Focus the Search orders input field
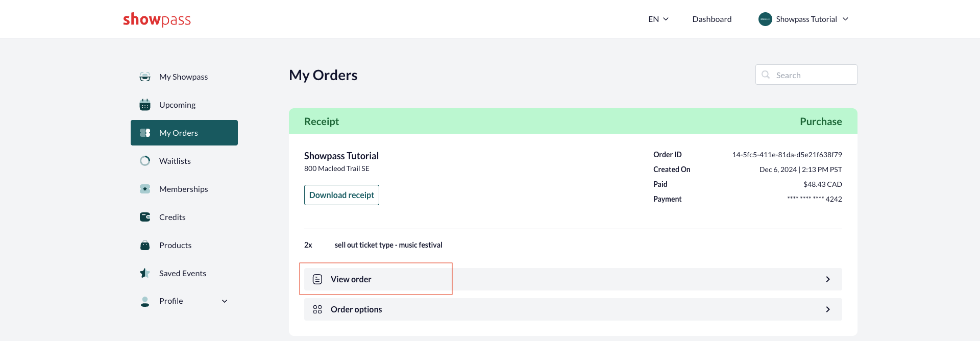 (806, 75)
